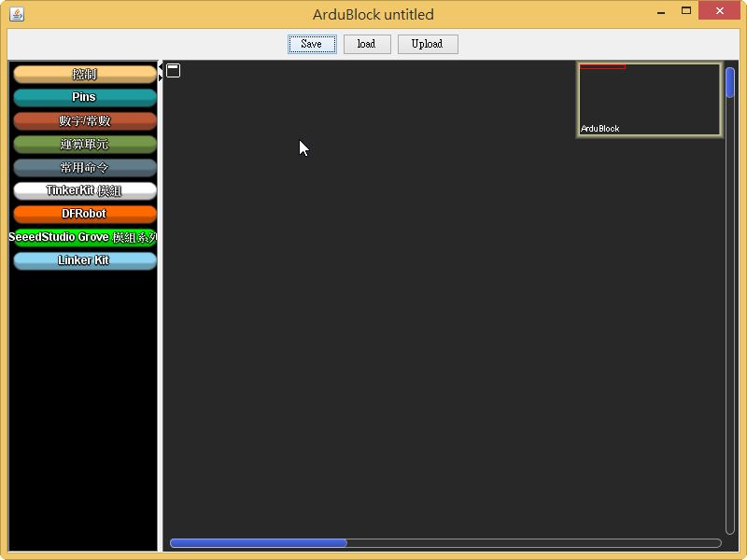Upload the program to Arduino
The height and width of the screenshot is (560, 747).
[428, 44]
